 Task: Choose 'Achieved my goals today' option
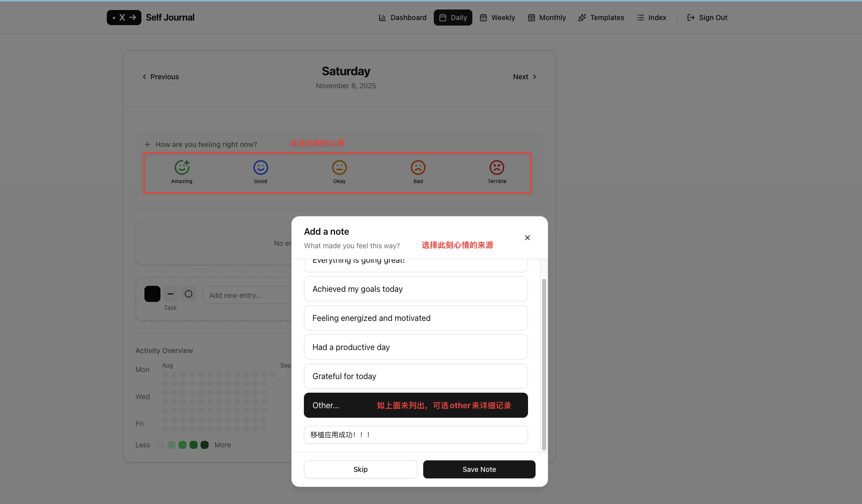tap(416, 289)
